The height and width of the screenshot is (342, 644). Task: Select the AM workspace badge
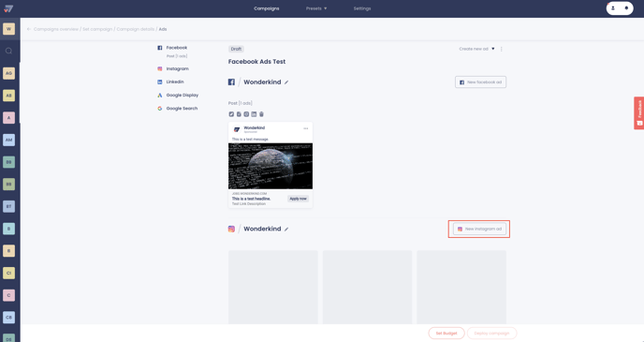click(8, 140)
